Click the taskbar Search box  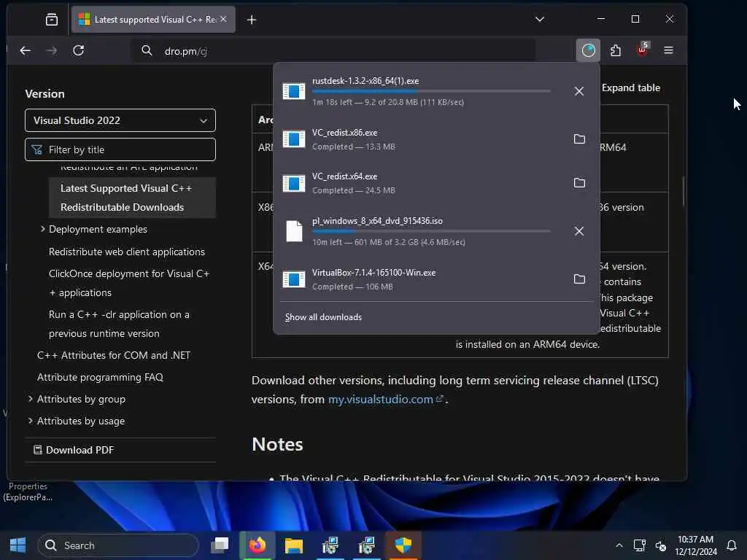point(118,545)
